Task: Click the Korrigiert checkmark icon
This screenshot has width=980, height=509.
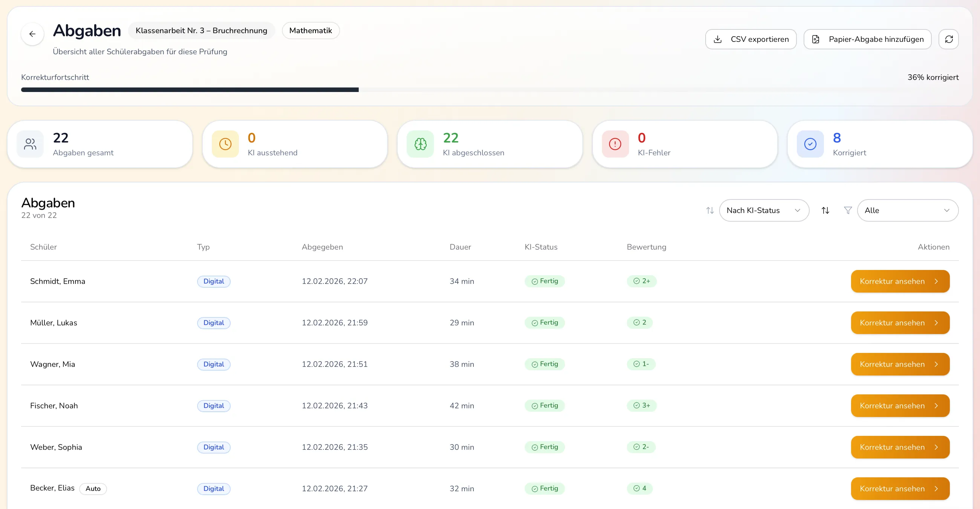Action: (x=810, y=144)
